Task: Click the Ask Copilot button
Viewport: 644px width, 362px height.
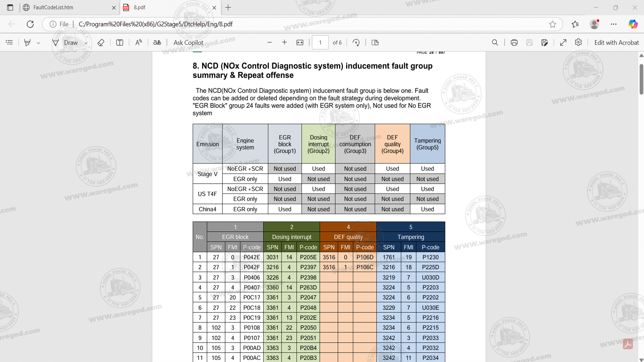Action: tap(188, 43)
